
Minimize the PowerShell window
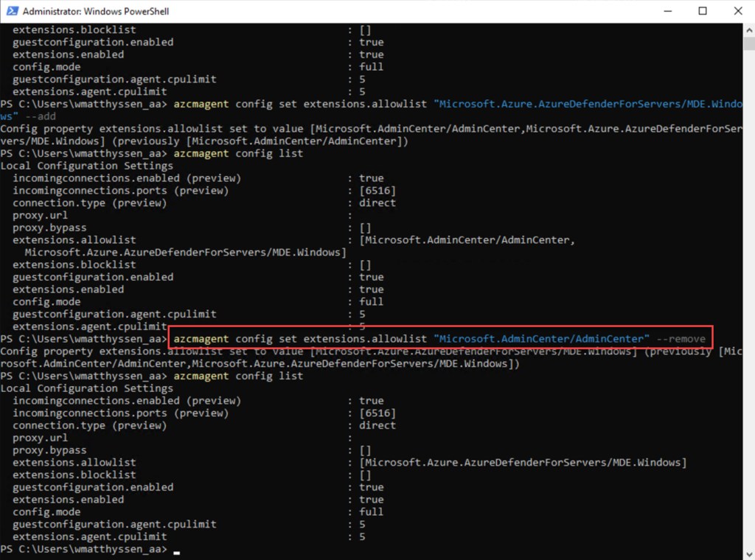click(668, 11)
